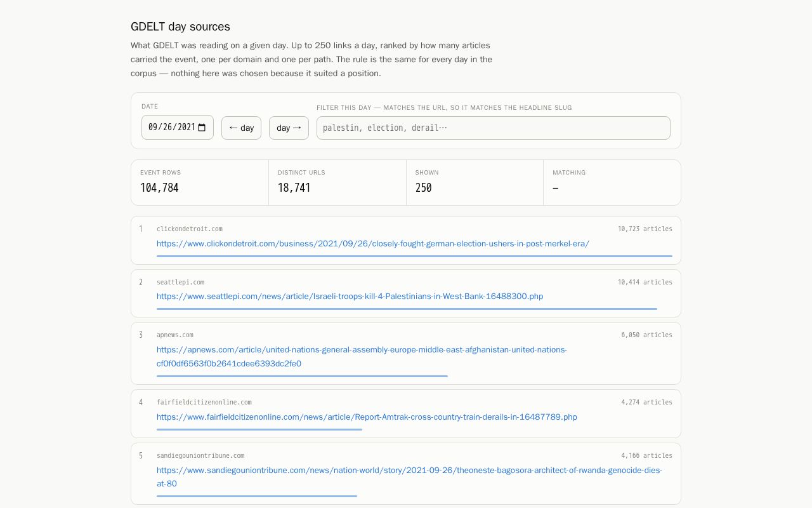Click the 'fairfieldcitizenonline.com' domain label
Screen dimensions: 812x508
click(x=204, y=402)
